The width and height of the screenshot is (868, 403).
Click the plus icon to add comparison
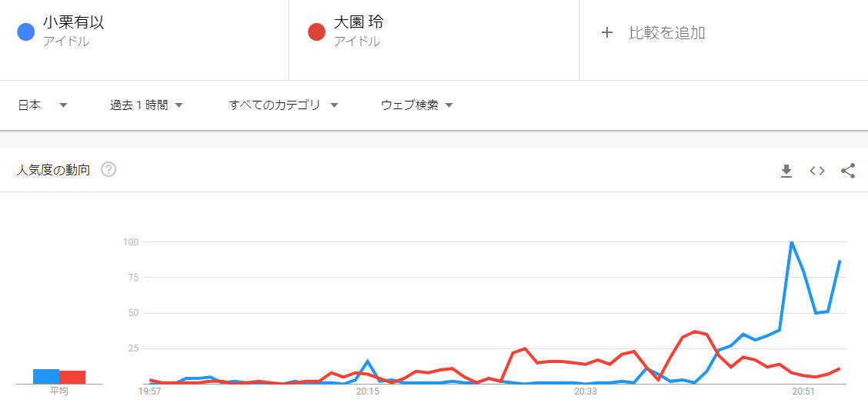607,32
